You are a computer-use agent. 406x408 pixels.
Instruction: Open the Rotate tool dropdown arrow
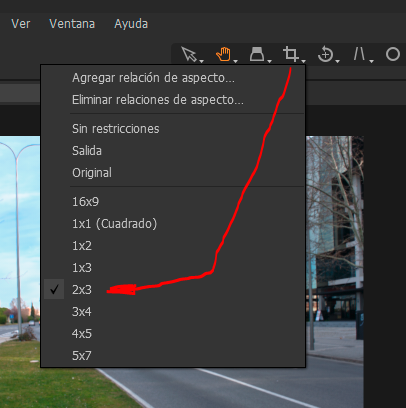(x=337, y=61)
